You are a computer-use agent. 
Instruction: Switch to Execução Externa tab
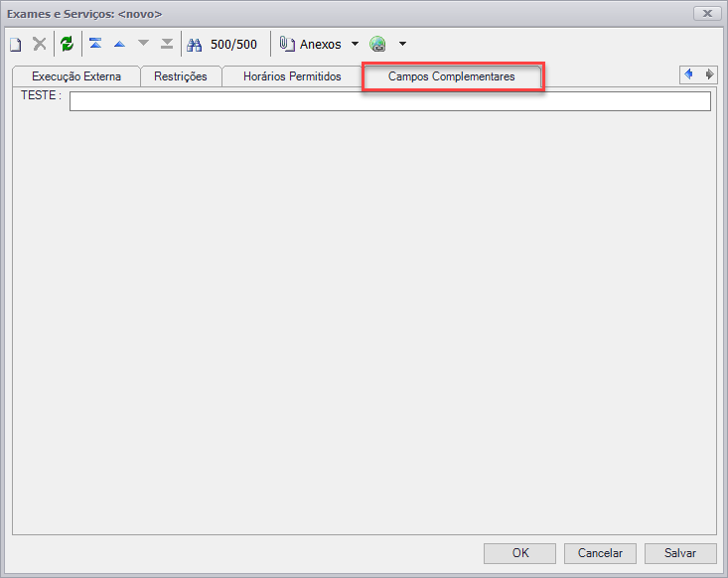point(76,76)
